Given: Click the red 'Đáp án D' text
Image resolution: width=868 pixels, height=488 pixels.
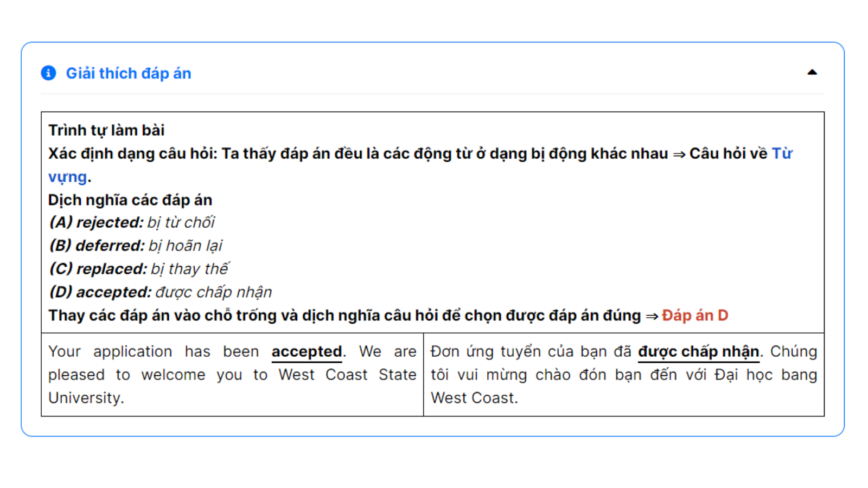Looking at the screenshot, I should tap(695, 315).
